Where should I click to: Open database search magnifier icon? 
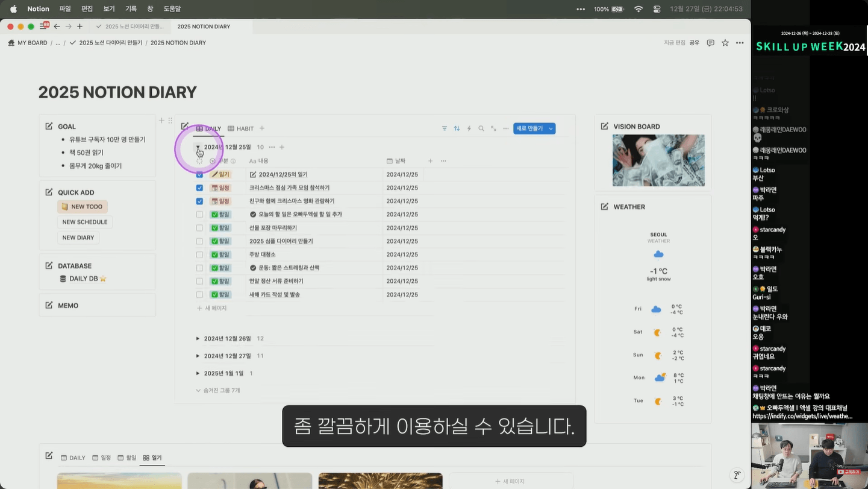tap(481, 128)
